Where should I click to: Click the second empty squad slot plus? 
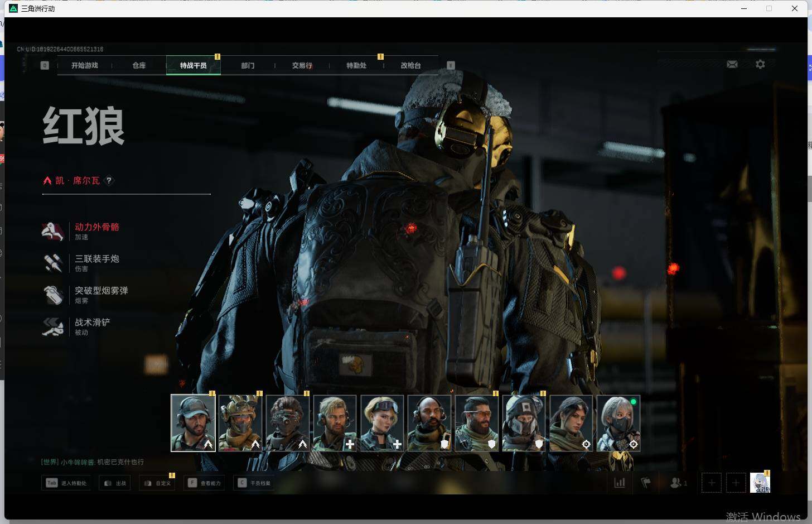pyautogui.click(x=736, y=483)
